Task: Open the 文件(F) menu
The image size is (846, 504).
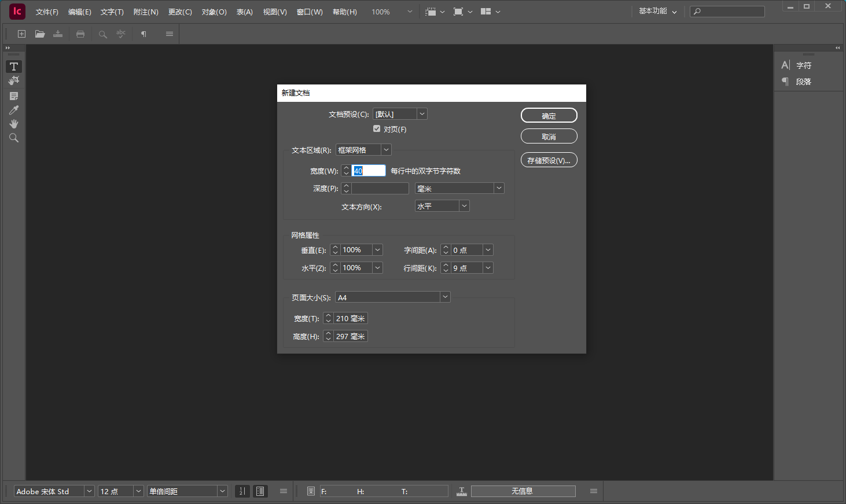Action: tap(47, 12)
